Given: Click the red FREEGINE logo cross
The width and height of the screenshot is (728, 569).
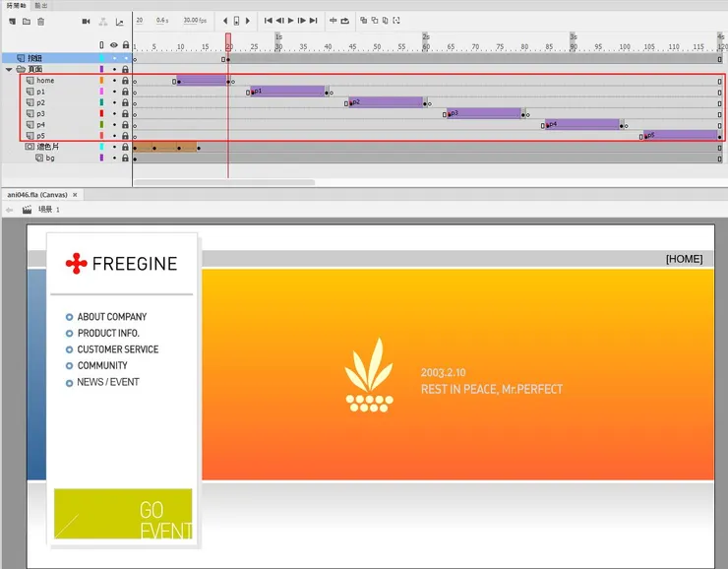Looking at the screenshot, I should (76, 264).
